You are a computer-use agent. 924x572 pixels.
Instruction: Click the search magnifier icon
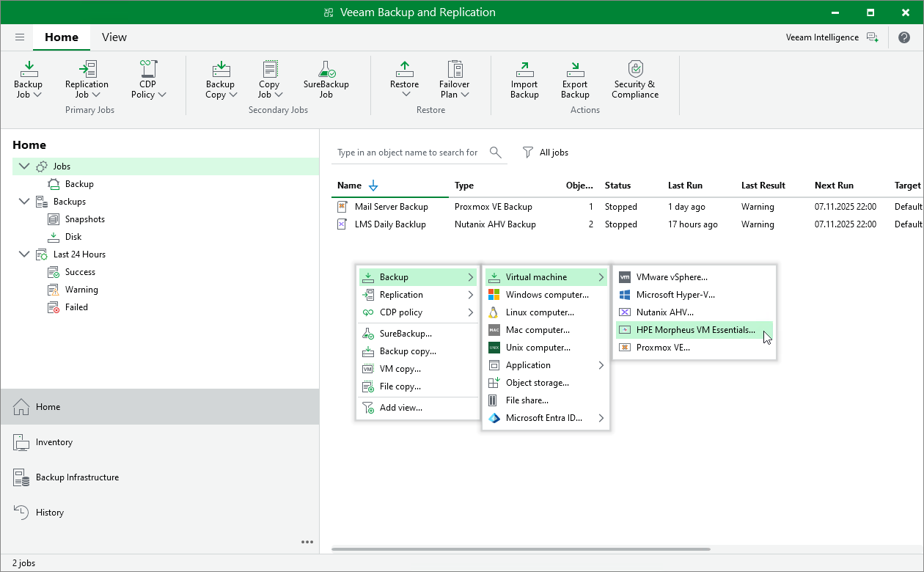[x=496, y=153]
